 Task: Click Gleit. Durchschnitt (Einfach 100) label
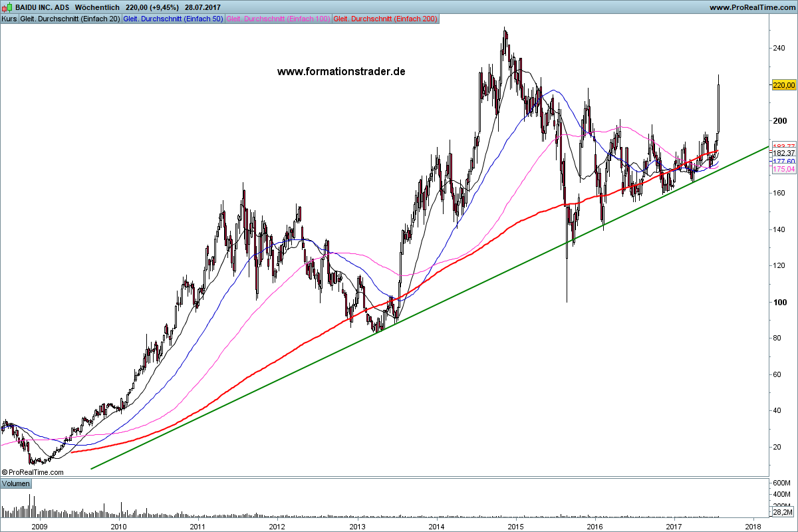[x=278, y=19]
